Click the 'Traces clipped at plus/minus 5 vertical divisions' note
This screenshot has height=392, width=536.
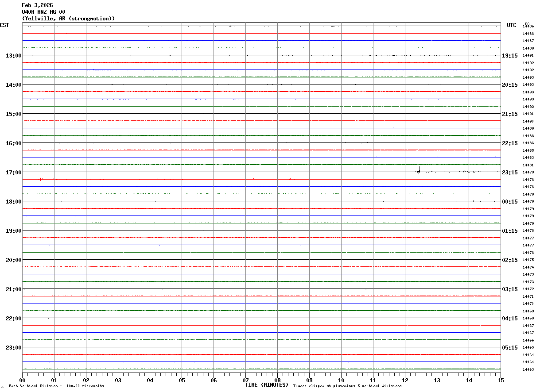pyautogui.click(x=348, y=386)
